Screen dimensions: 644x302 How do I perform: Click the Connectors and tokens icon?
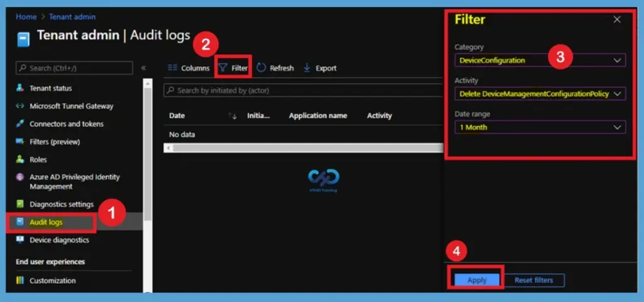click(x=19, y=124)
